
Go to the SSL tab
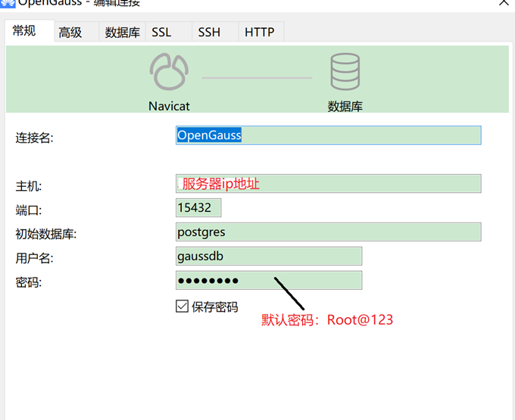(x=161, y=32)
